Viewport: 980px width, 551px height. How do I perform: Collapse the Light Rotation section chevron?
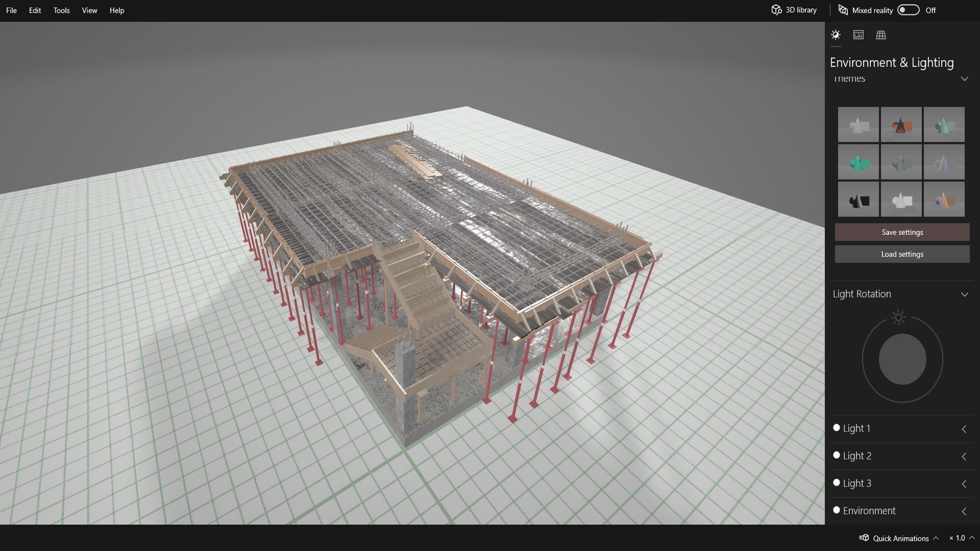click(964, 294)
